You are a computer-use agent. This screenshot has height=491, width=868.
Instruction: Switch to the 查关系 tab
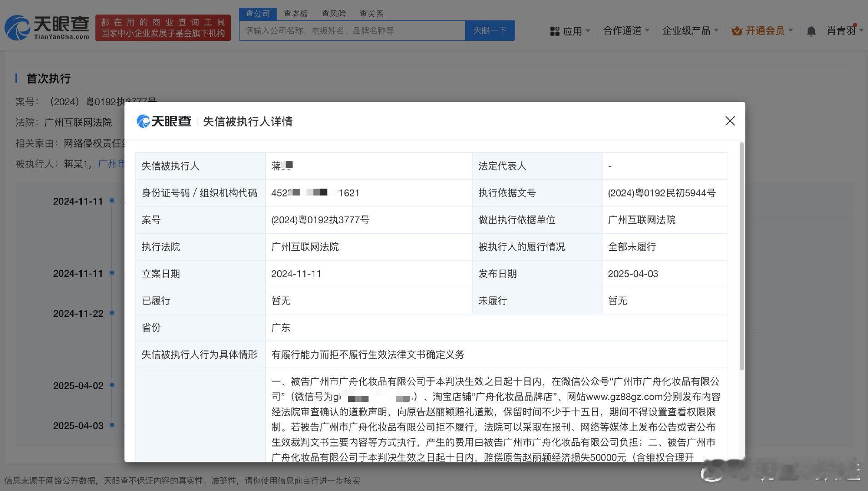372,14
